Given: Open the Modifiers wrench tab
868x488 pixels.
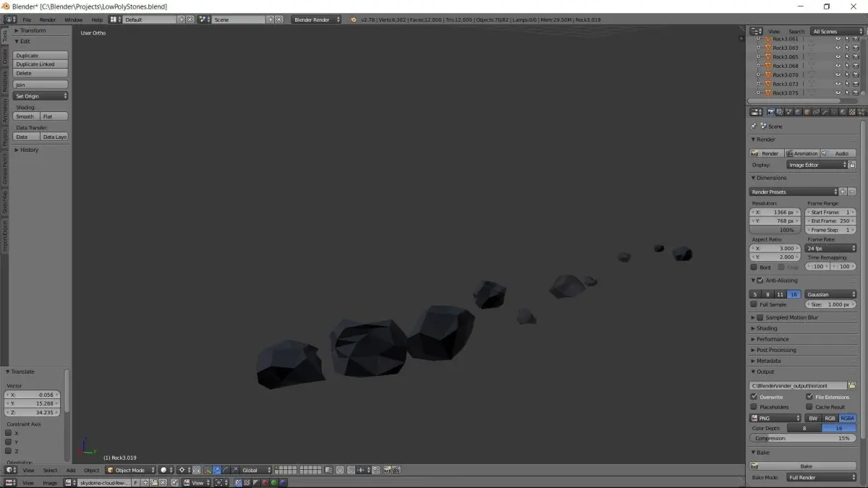Looking at the screenshot, I should pos(825,112).
